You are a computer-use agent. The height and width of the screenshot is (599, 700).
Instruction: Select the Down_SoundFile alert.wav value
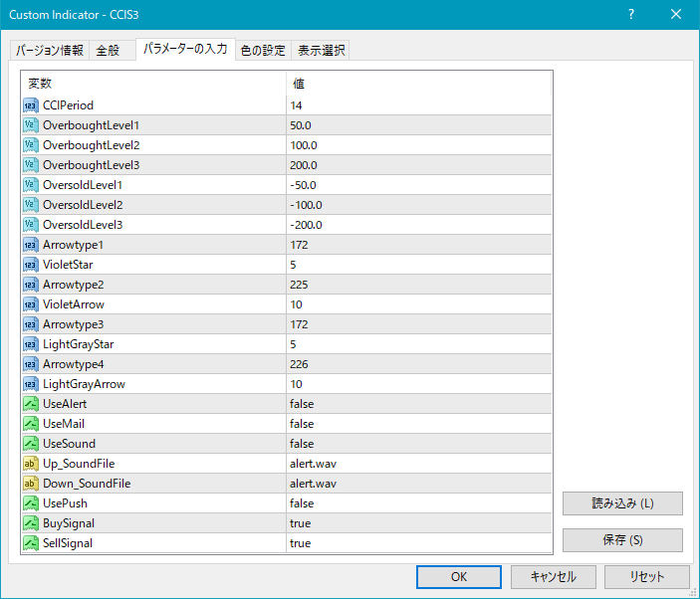click(x=313, y=484)
